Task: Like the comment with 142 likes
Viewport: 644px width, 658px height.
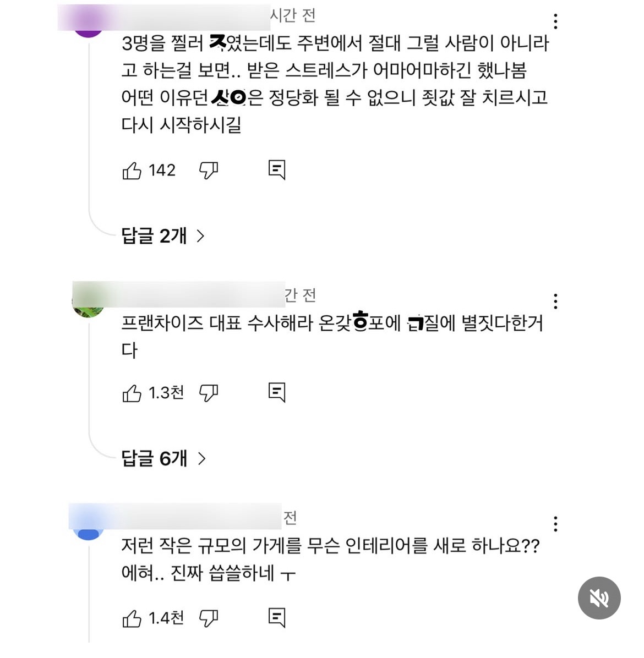Action: (x=132, y=171)
